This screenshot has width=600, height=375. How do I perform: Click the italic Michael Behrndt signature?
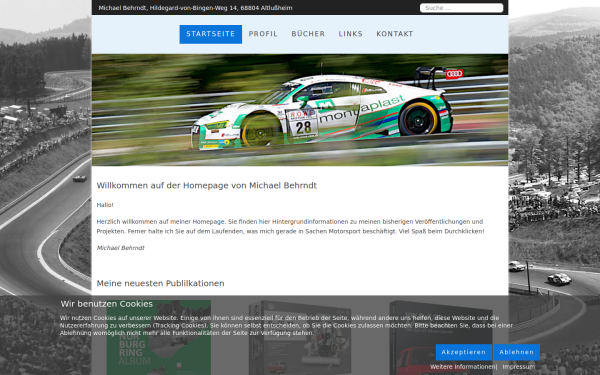pos(121,248)
